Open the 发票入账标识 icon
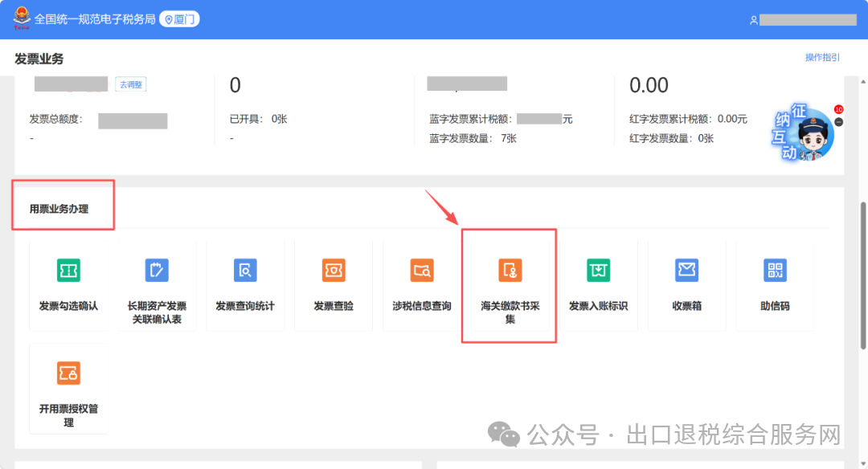Viewport: 868px width, 469px height. (599, 271)
